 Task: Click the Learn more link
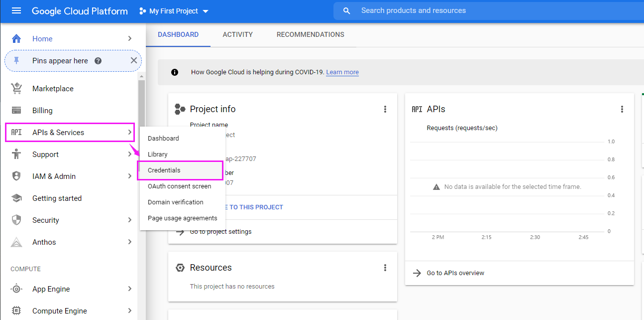(342, 72)
